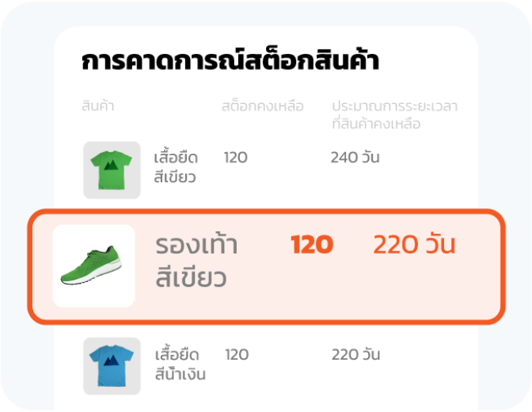Click the ที่สินค้าคงเหลือ header text line
The height and width of the screenshot is (412, 532).
pos(376,124)
